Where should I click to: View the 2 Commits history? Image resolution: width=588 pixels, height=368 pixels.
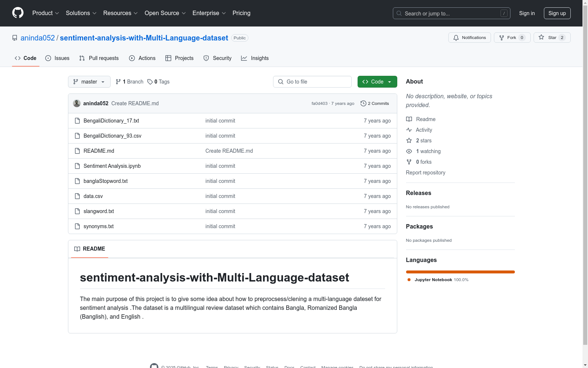click(x=375, y=103)
